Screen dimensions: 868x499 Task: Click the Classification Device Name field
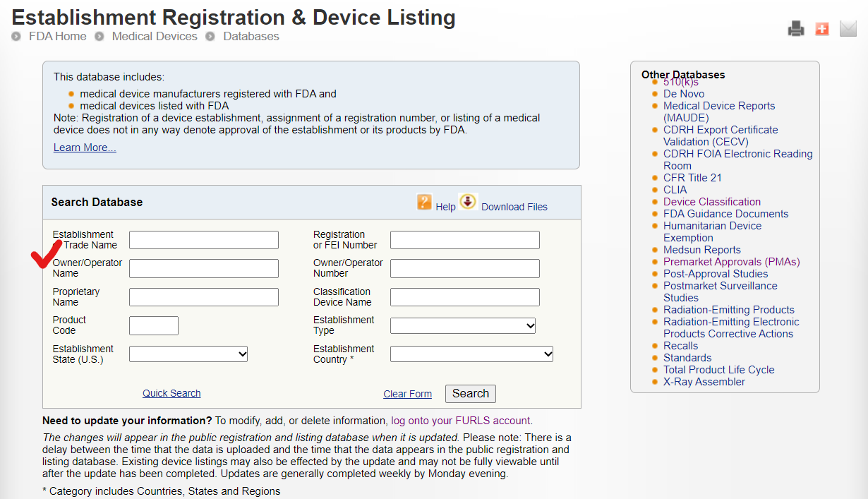click(465, 297)
